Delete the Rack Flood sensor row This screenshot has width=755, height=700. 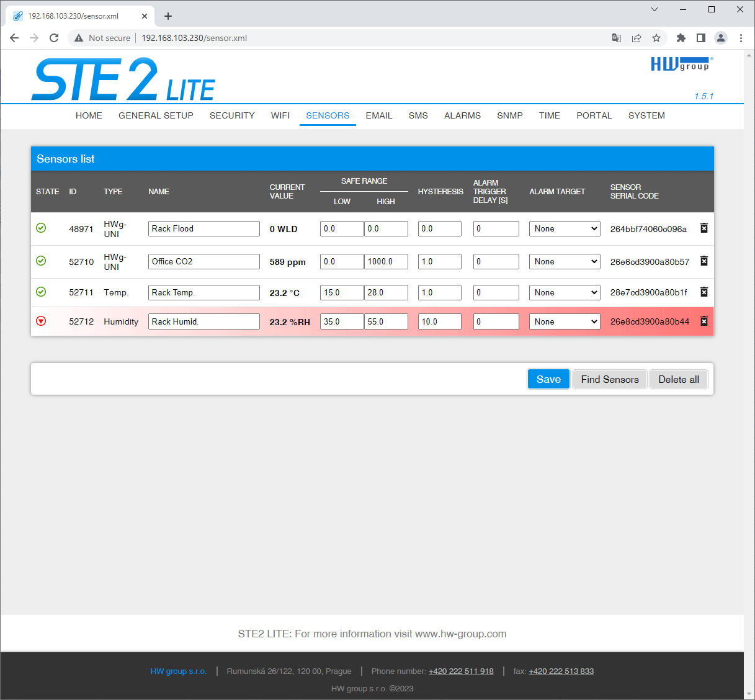(x=704, y=228)
